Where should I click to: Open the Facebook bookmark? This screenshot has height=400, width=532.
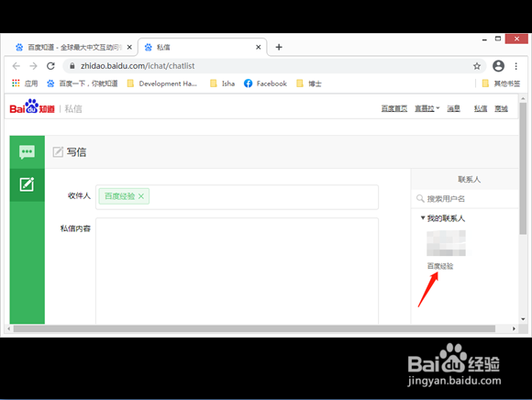265,83
